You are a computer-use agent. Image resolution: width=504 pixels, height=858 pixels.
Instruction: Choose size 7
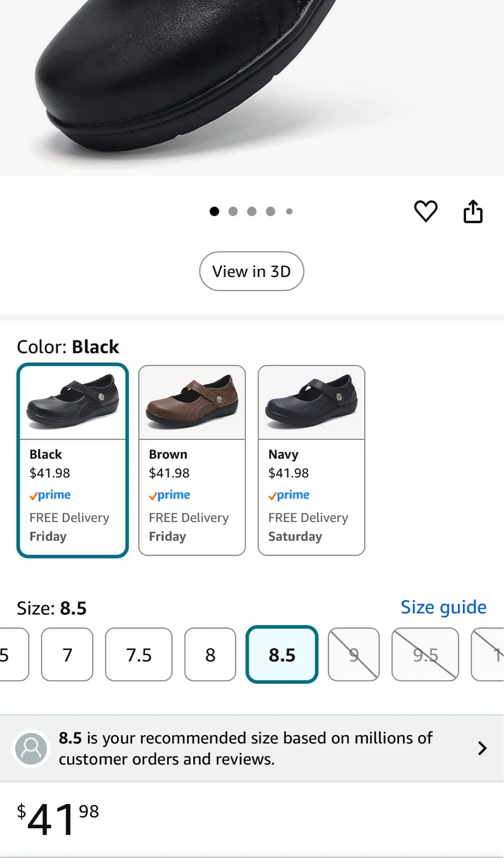67,654
